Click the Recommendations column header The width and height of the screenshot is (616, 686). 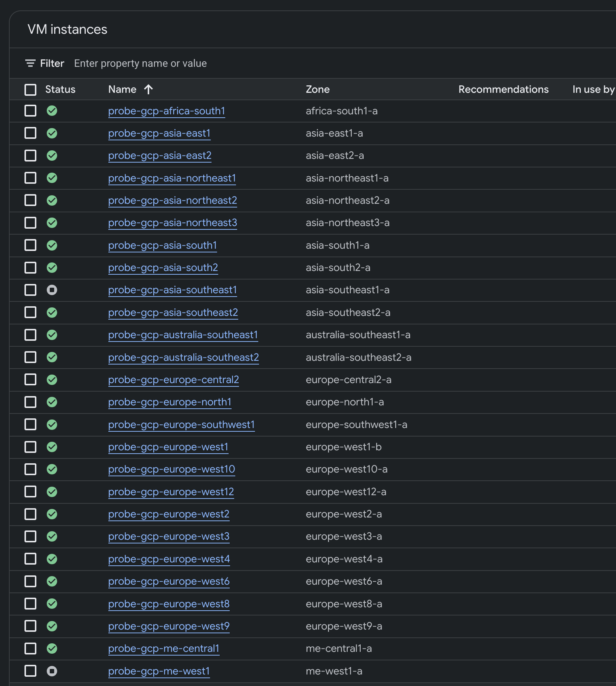pos(503,89)
